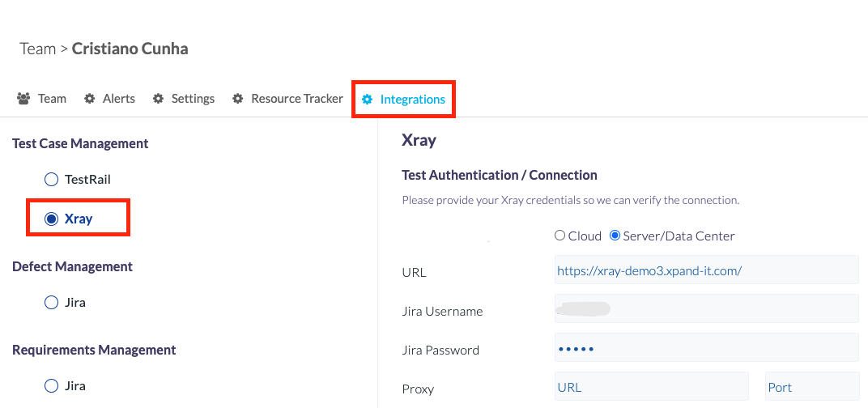Click the Proxy Port field
This screenshot has height=408, width=868.
(x=811, y=386)
